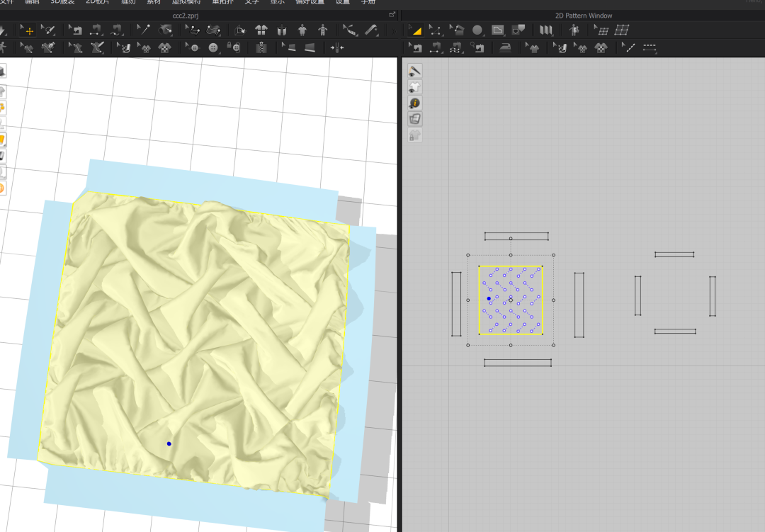Select Edit Pattern points tool in 2D window
Image resolution: width=765 pixels, height=532 pixels.
tap(435, 30)
